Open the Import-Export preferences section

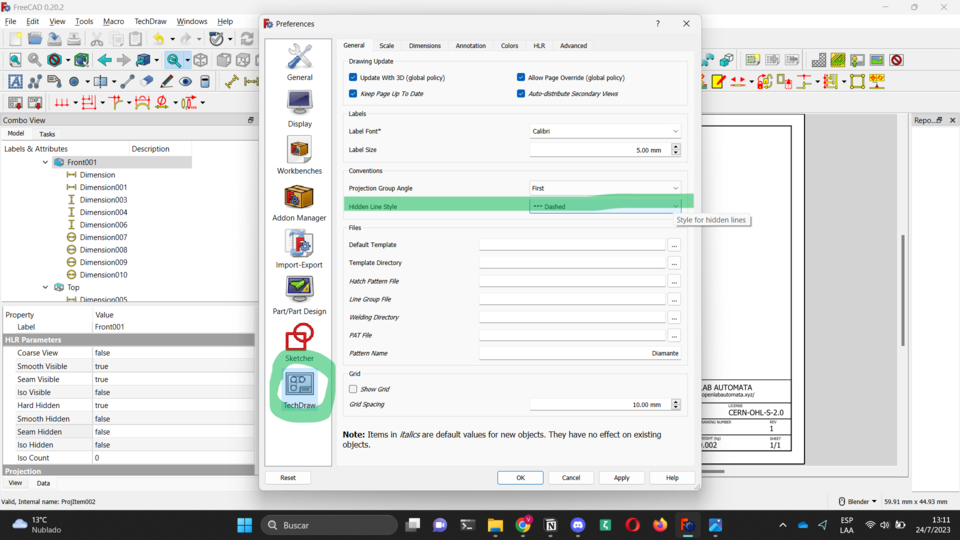(299, 249)
